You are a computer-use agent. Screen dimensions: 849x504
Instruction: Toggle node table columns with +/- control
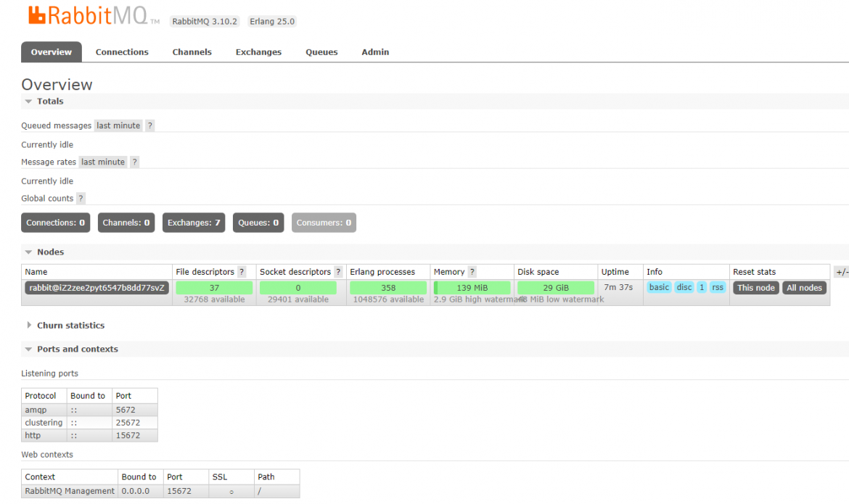(x=842, y=272)
